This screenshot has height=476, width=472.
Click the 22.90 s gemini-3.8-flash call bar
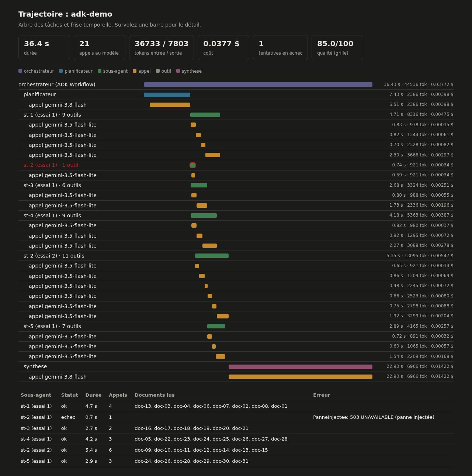pyautogui.click(x=301, y=377)
